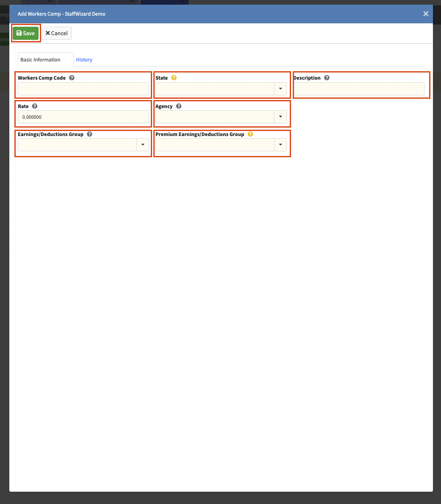This screenshot has width=441, height=504.
Task: Cancel adding workers comp
Action: (57, 33)
